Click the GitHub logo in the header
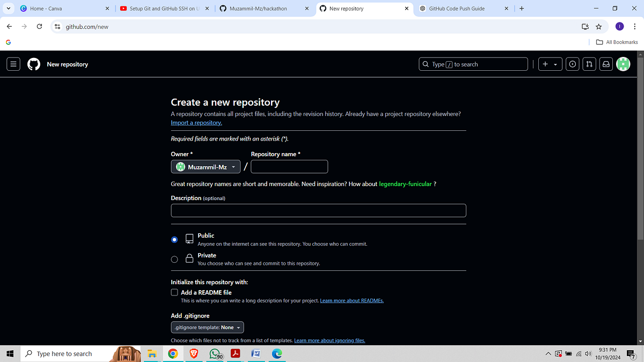The image size is (644, 362). pos(33,64)
